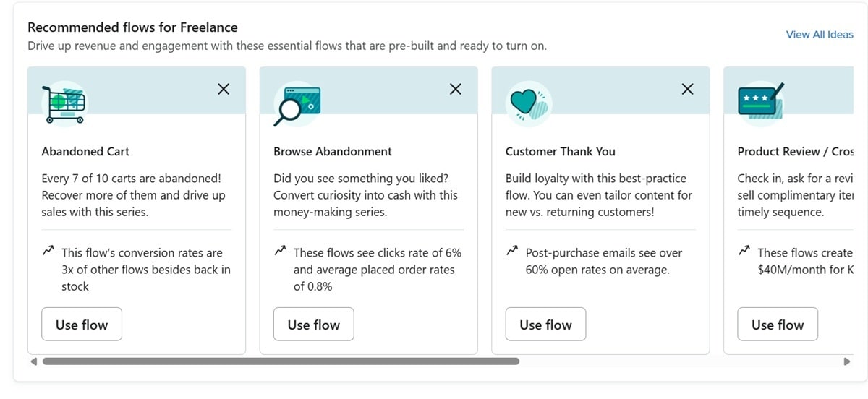Open the View All Ideas link
This screenshot has width=868, height=399.
[820, 34]
